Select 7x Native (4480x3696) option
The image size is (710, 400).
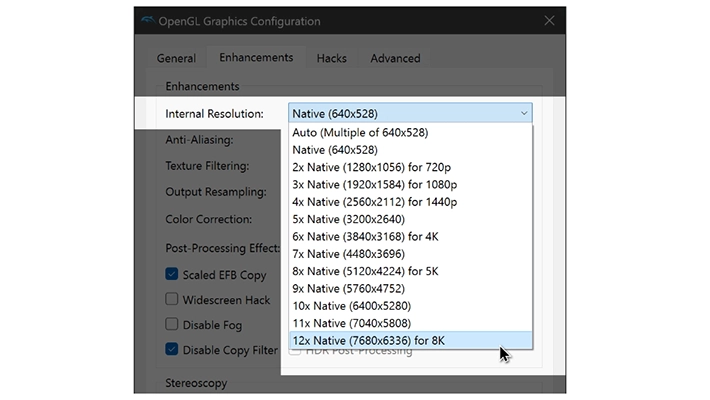pos(410,254)
